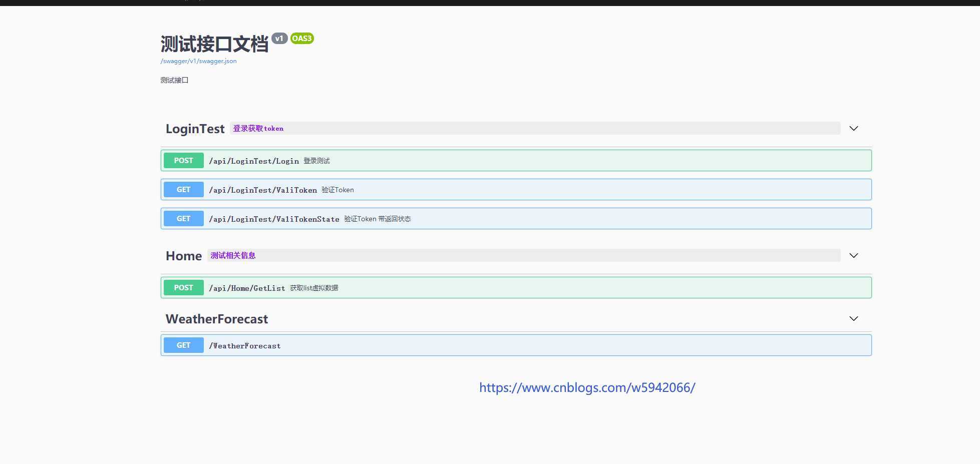Click the v1 version badge
The image size is (980, 464).
pos(279,39)
